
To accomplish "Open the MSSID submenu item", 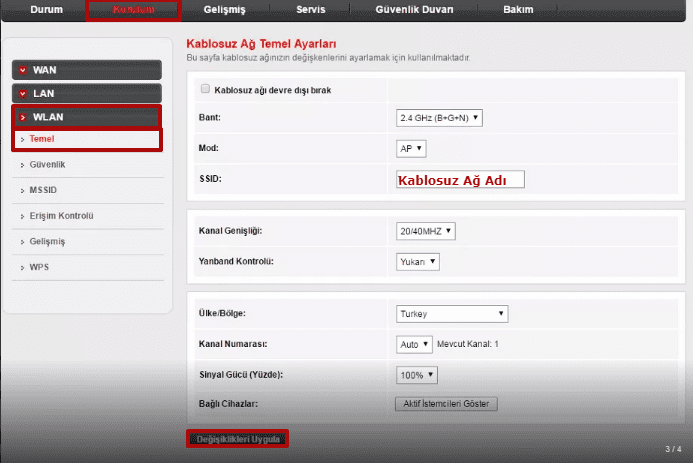I will 43,190.
